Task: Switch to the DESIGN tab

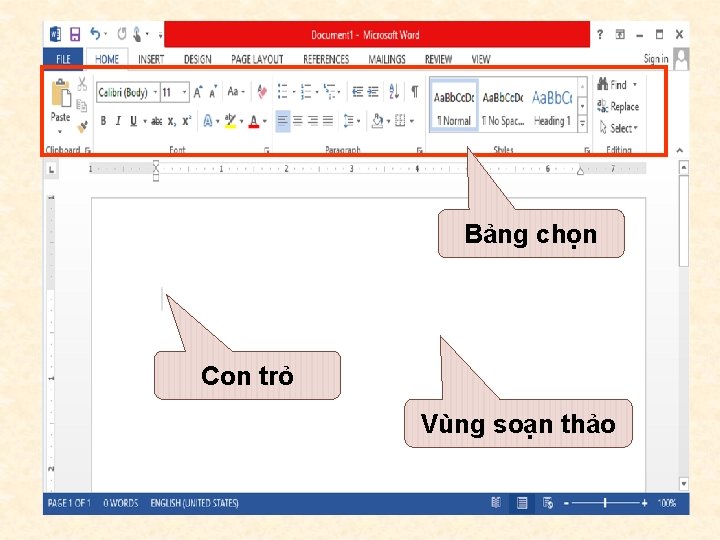Action: (x=197, y=59)
